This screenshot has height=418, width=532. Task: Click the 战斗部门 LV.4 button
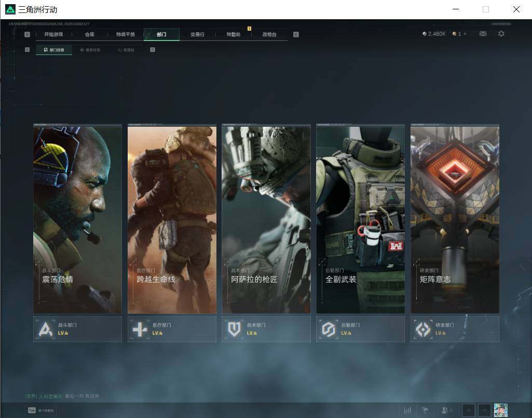point(78,329)
